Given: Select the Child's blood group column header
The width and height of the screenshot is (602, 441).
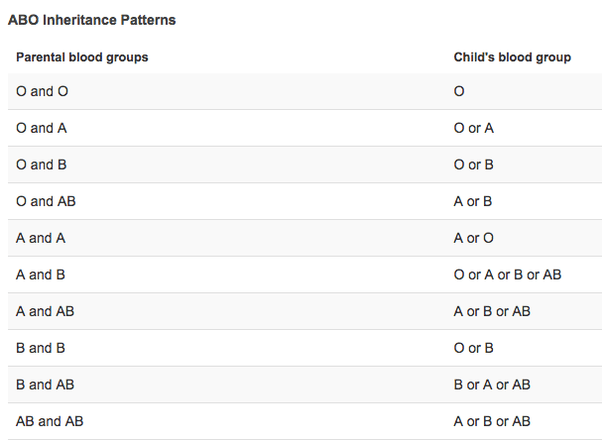Looking at the screenshot, I should (512, 57).
